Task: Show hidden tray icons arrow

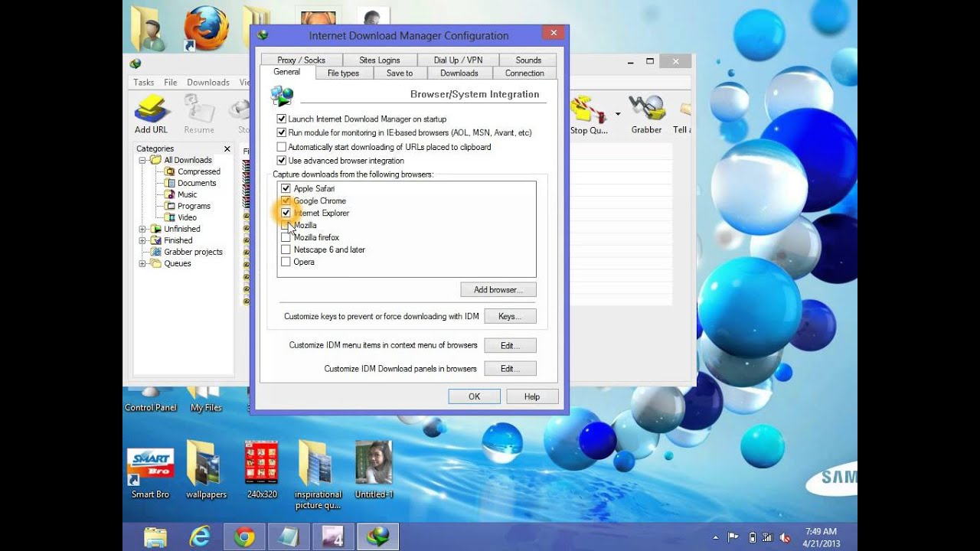Action: click(716, 537)
